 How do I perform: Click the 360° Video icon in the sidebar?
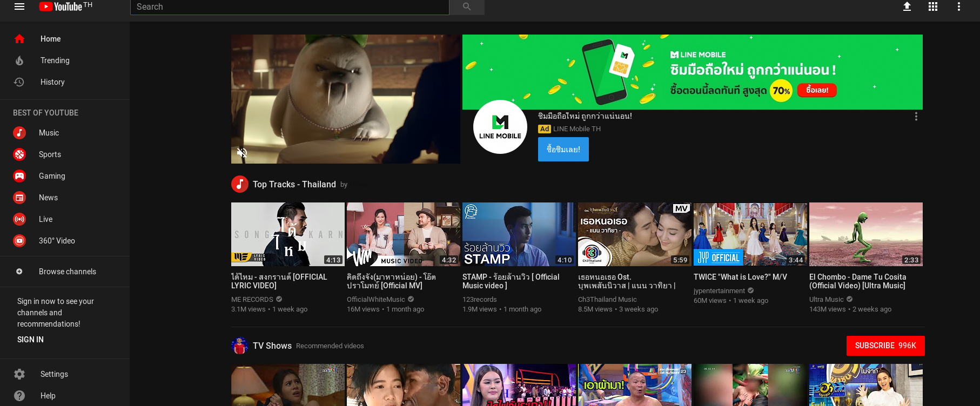(x=19, y=241)
